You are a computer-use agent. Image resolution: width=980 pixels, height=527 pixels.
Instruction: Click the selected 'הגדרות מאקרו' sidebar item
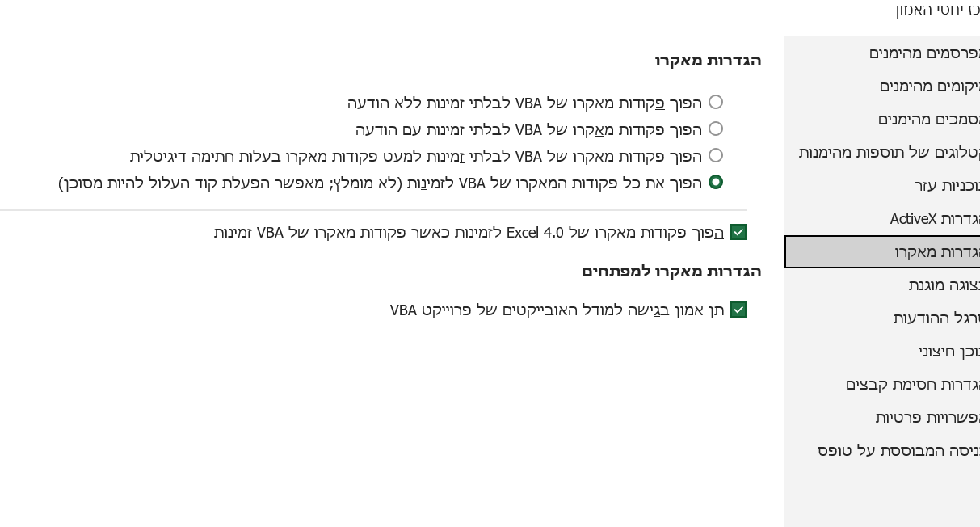[x=936, y=251]
